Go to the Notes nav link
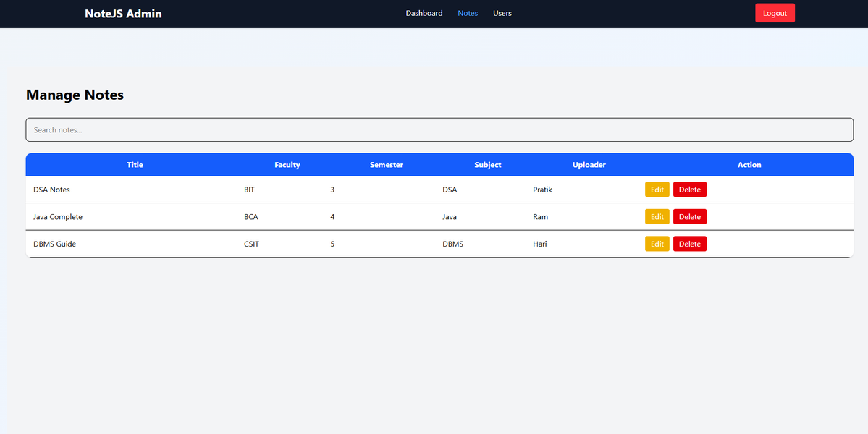Viewport: 868px width, 434px height. [x=468, y=13]
